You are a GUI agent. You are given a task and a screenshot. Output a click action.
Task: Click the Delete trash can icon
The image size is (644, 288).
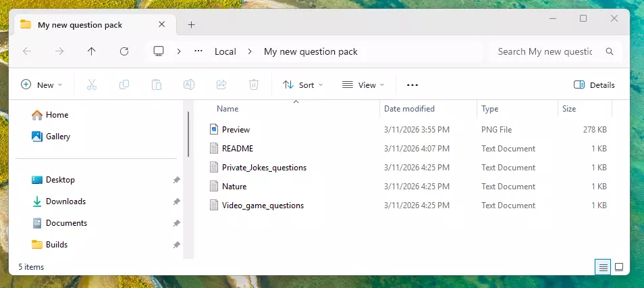[254, 85]
